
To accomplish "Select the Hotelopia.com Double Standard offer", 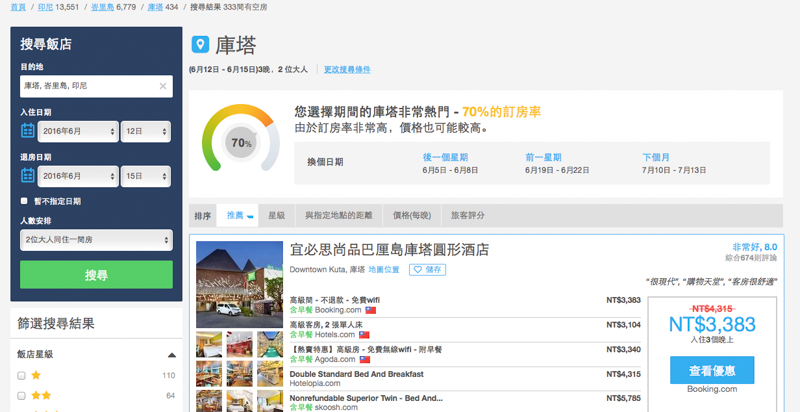I will click(465, 379).
